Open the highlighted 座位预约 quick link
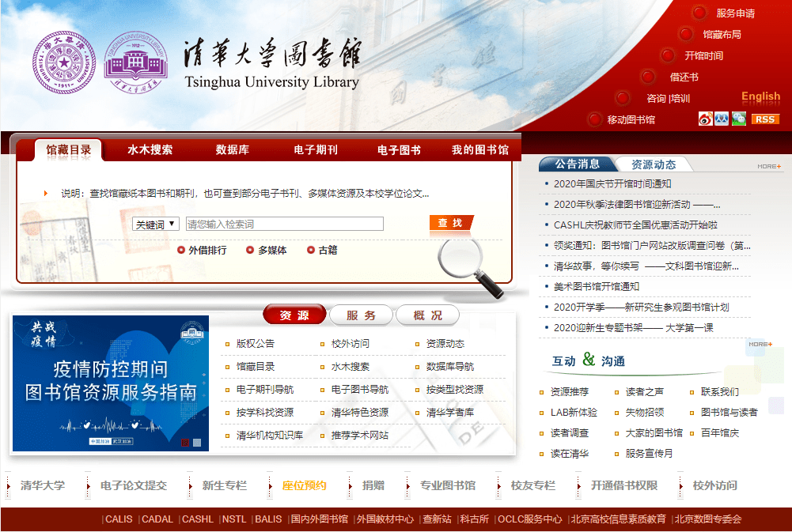Screen dimensions: 792x532 click(304, 485)
